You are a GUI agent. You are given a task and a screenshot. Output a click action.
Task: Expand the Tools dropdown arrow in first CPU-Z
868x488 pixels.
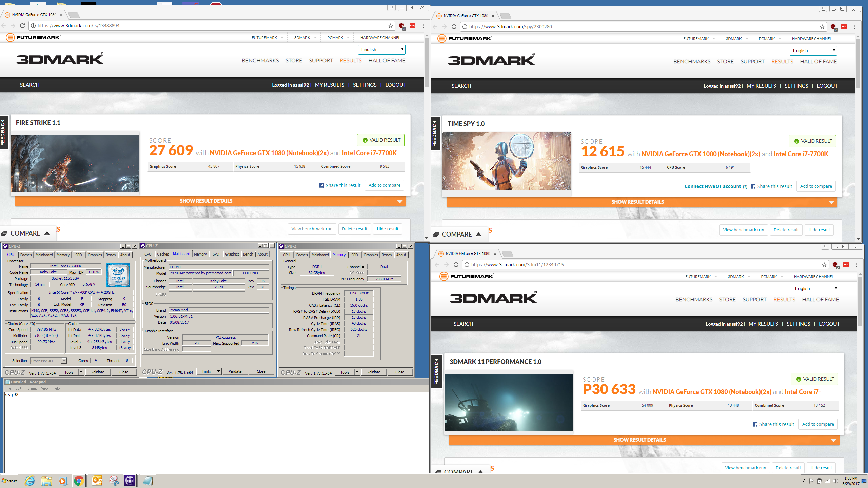(81, 372)
